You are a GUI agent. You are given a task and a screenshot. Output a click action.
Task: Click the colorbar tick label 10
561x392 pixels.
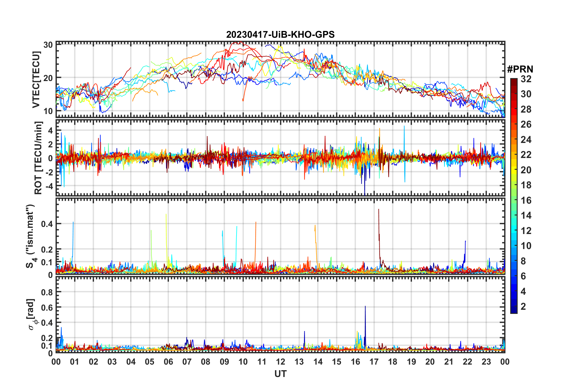526,246
